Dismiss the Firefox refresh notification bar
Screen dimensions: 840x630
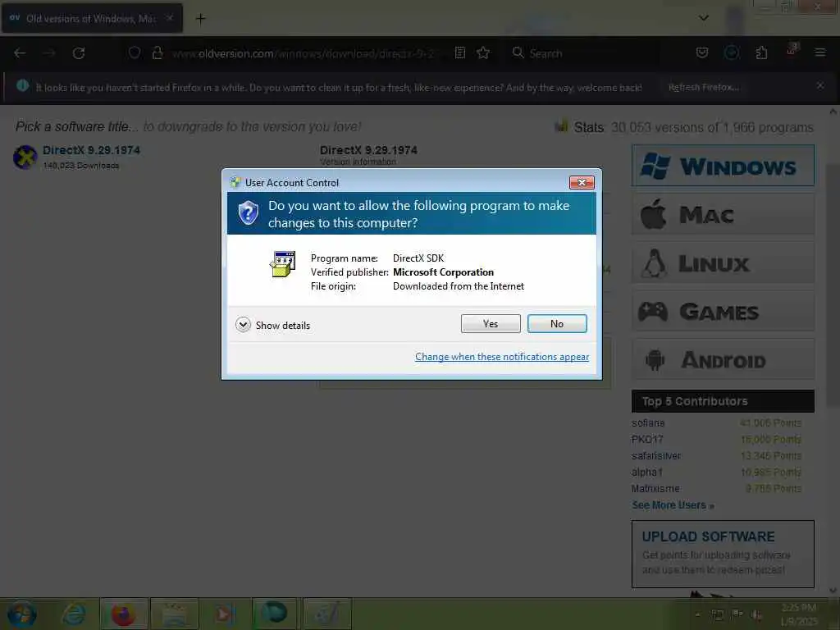coord(820,85)
